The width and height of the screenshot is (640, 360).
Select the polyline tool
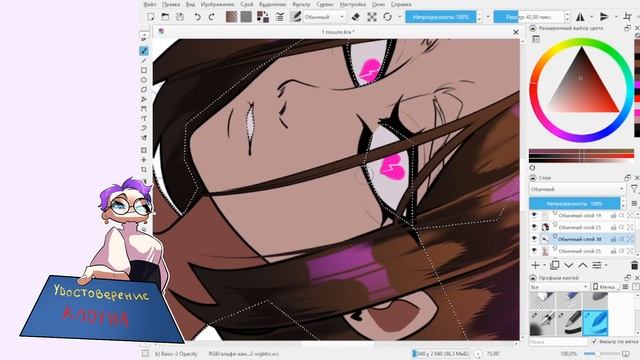[144, 100]
